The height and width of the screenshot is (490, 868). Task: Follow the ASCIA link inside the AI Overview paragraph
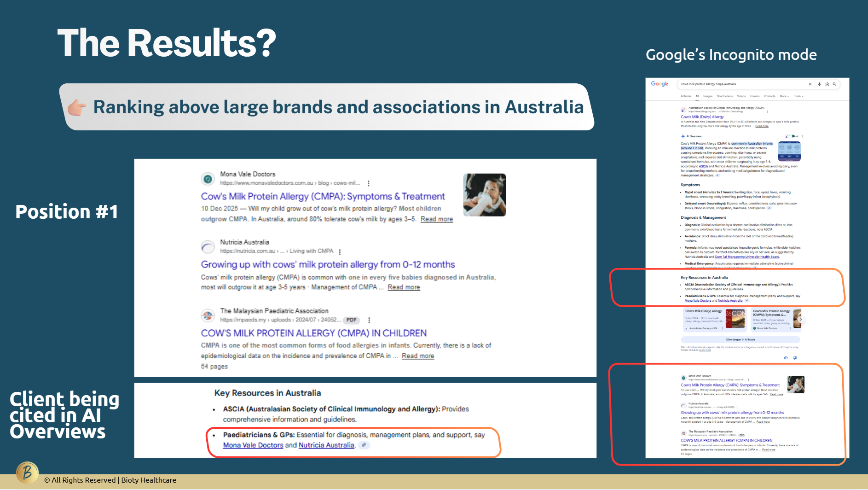[x=703, y=166]
